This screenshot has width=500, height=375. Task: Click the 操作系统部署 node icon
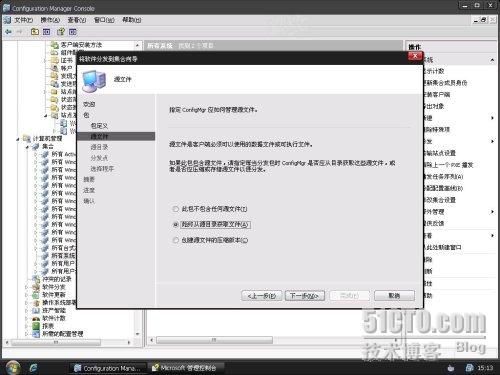[x=36, y=303]
